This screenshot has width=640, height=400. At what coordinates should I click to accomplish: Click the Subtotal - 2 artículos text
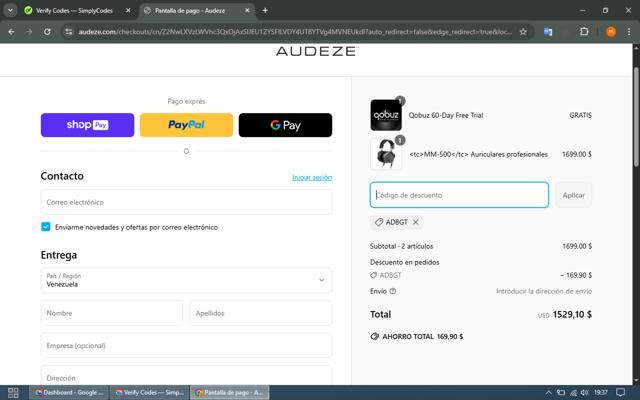coord(402,246)
